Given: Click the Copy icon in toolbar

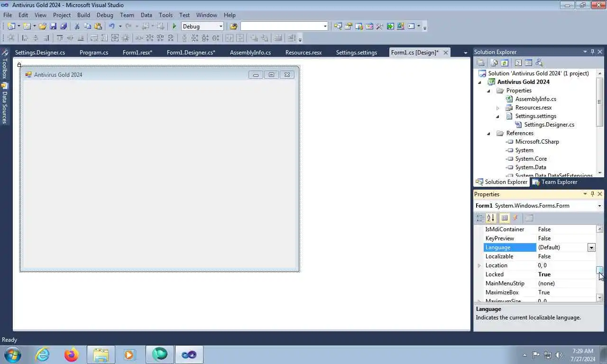Looking at the screenshot, I should coord(87,26).
